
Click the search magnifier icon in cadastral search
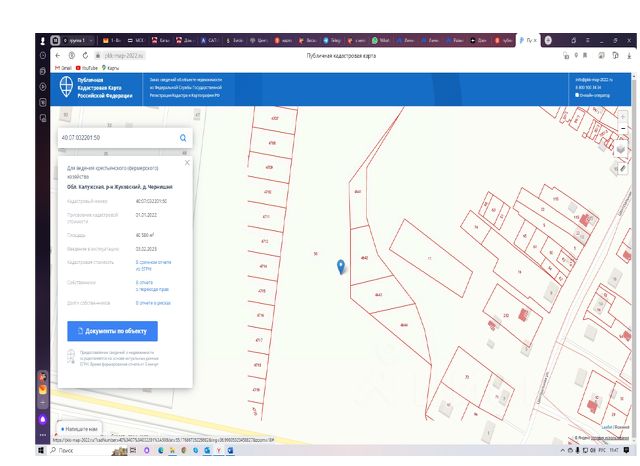183,137
